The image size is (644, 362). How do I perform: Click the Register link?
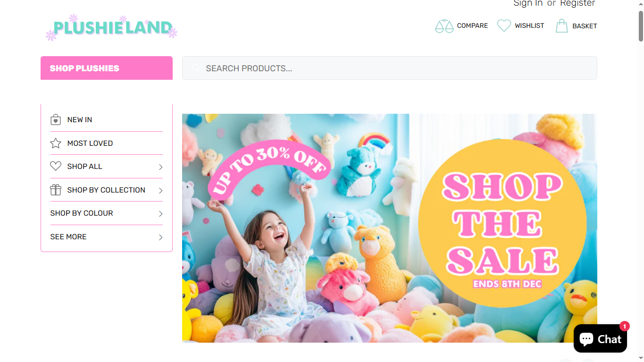[x=577, y=3]
